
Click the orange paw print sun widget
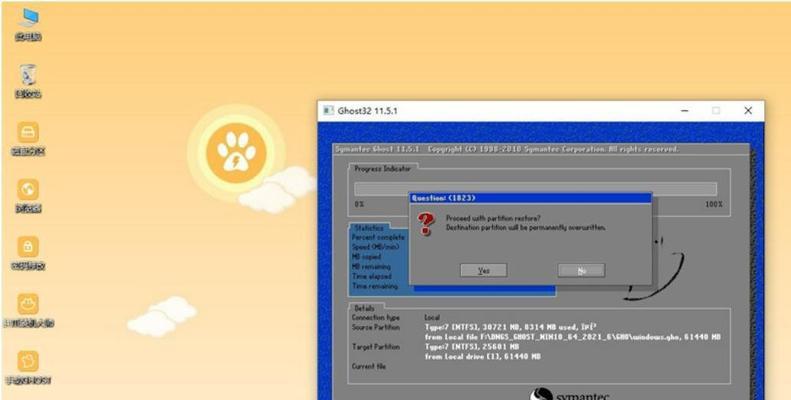(236, 153)
